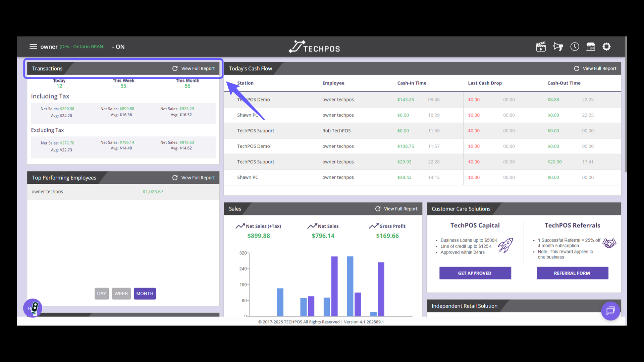The height and width of the screenshot is (362, 644).
Task: Click the Referrals handshake icon
Action: [609, 243]
